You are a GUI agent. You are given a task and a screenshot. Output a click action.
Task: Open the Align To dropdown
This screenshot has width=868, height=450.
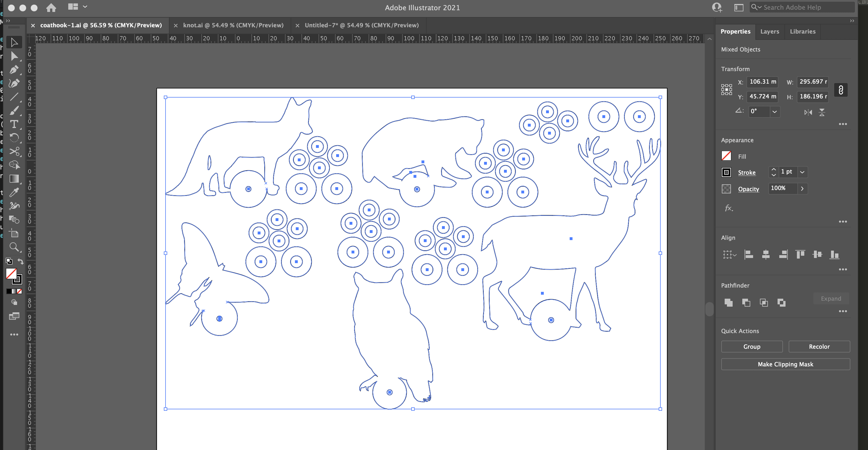(729, 255)
